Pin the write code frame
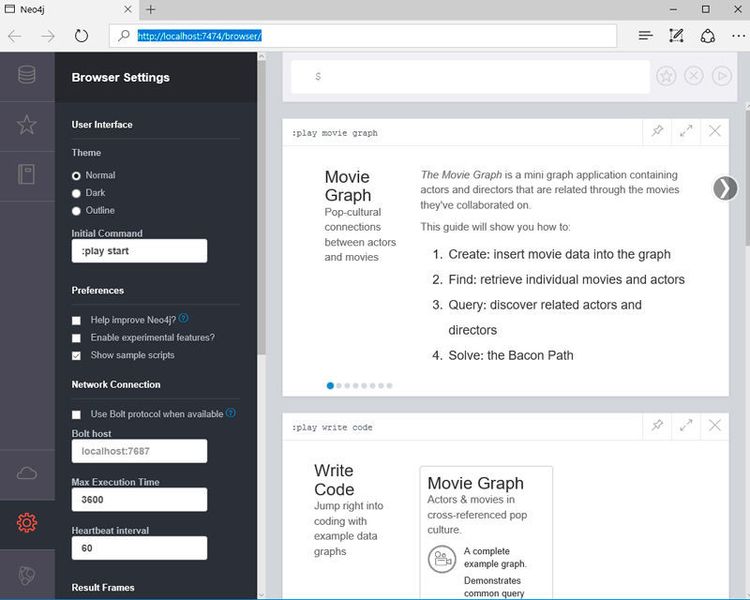The height and width of the screenshot is (600, 750). point(657,425)
